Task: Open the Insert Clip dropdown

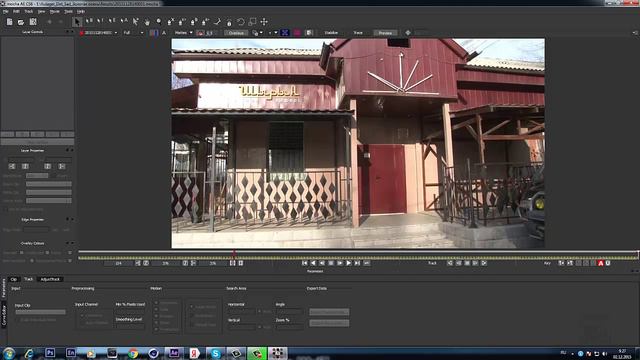Action: pyautogui.click(x=49, y=184)
